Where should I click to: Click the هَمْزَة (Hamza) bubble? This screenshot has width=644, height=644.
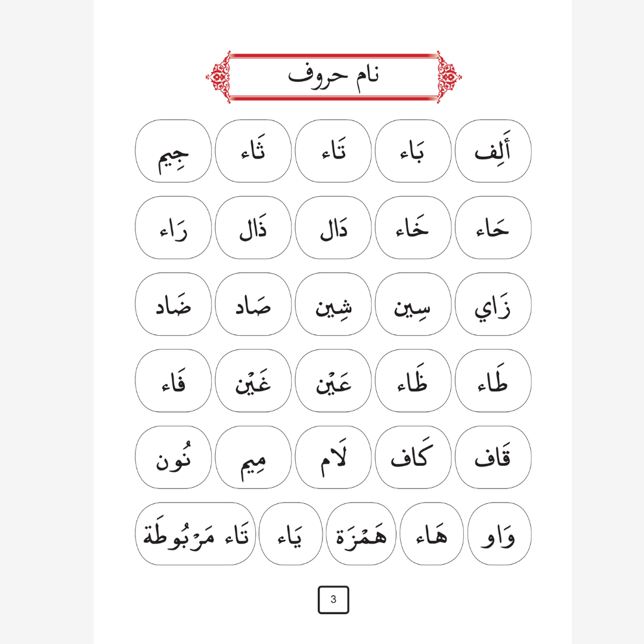point(361,534)
